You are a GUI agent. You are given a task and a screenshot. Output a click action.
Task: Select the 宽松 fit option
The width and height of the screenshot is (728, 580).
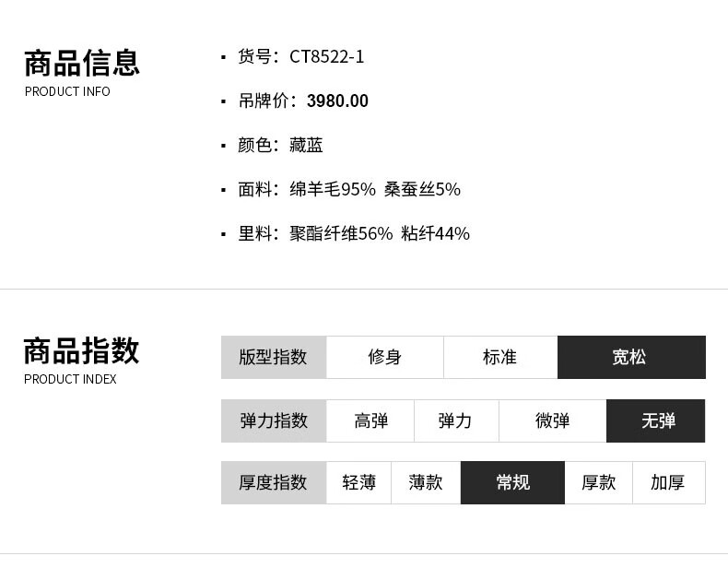pos(631,357)
